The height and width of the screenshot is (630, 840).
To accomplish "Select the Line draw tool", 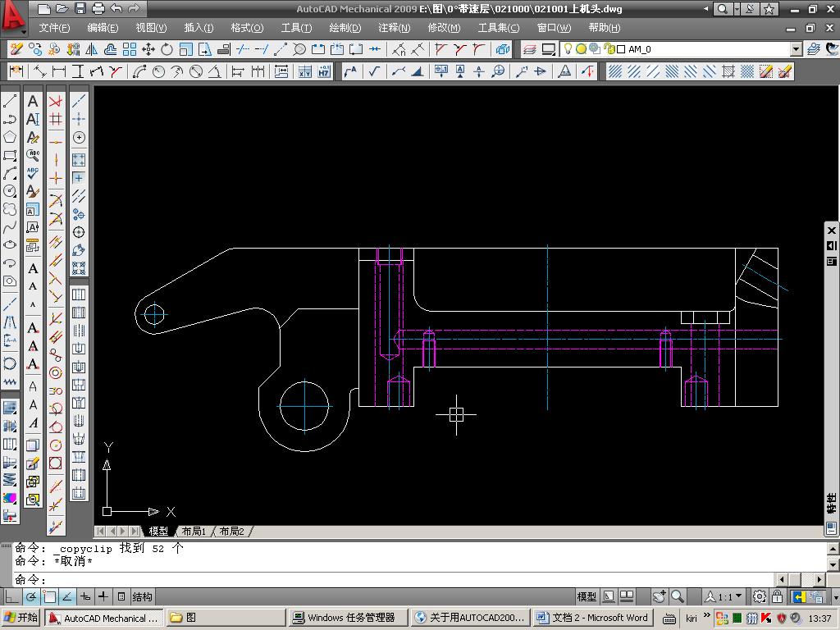I will coord(10,101).
